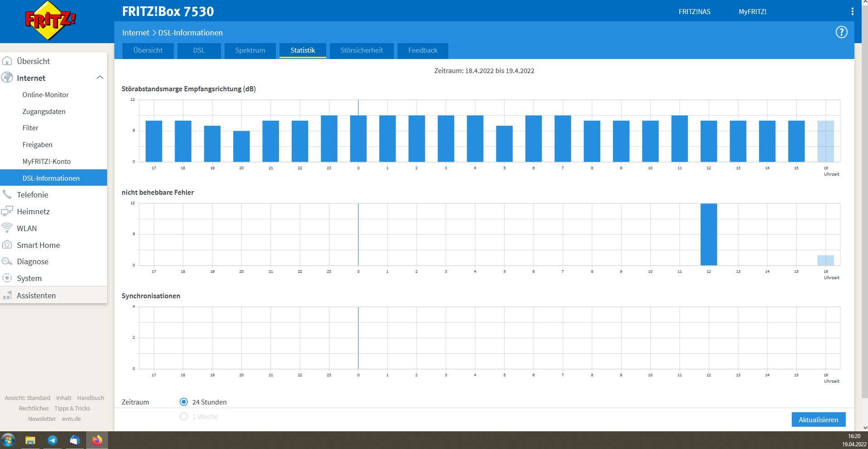Click the Zeitraum 18.4.2022 bis 19.4.2022 text
This screenshot has height=449, width=868.
484,71
